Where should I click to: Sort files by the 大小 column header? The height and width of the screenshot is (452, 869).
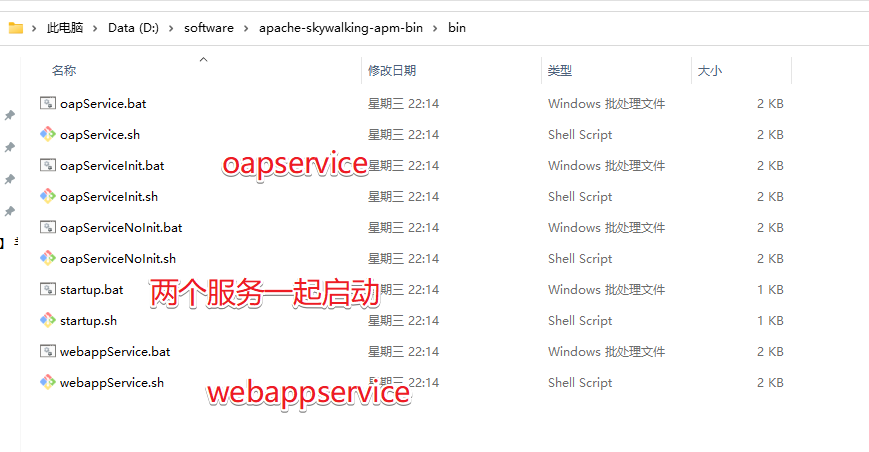(x=710, y=70)
